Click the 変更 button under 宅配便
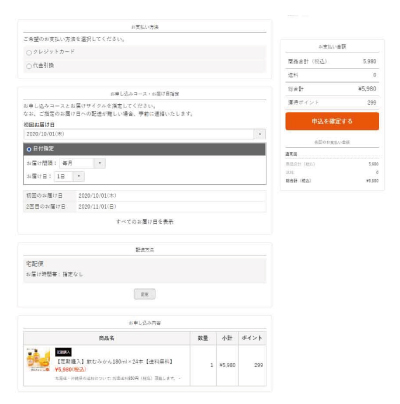Image resolution: width=400 pixels, height=404 pixels. 145,294
